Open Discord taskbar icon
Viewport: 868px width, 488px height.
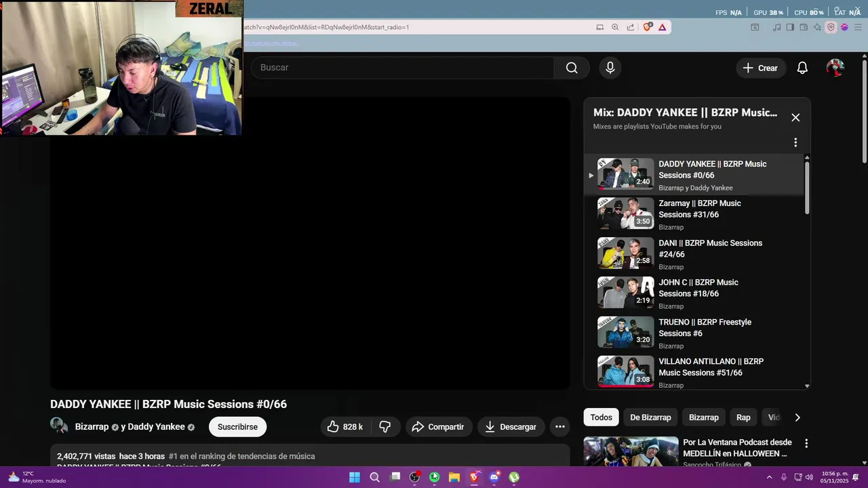click(x=494, y=477)
